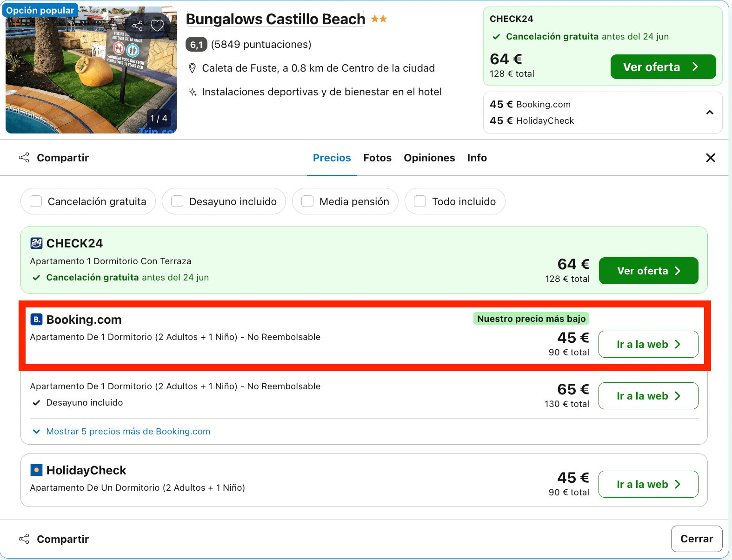Click the sparkle amenities icon
This screenshot has width=732, height=560.
[x=192, y=92]
